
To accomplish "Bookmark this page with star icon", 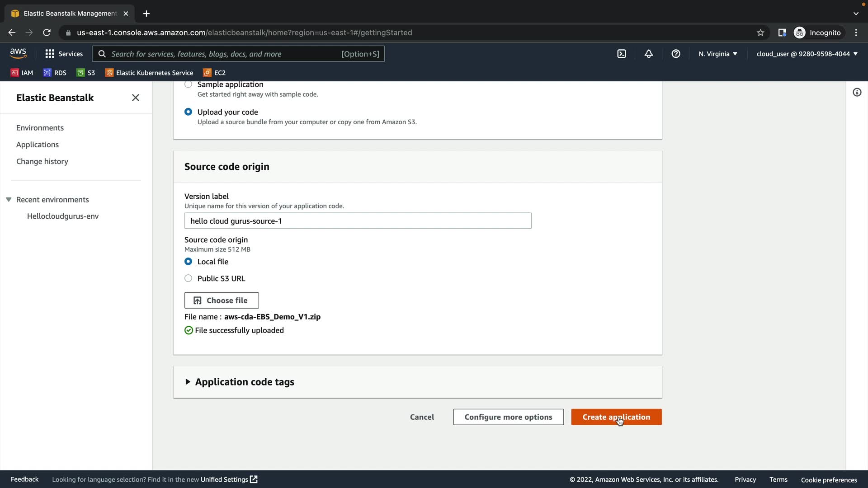I will tap(760, 33).
